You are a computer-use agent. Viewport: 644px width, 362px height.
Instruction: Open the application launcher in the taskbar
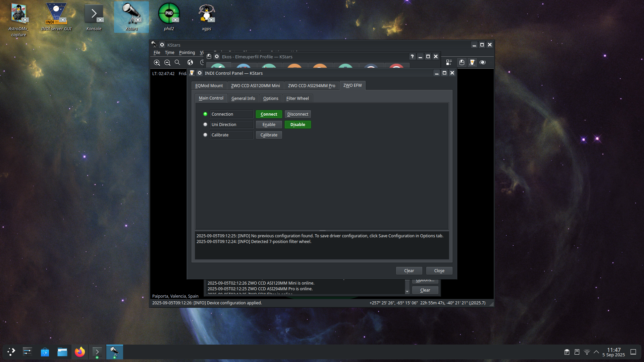tap(11, 352)
